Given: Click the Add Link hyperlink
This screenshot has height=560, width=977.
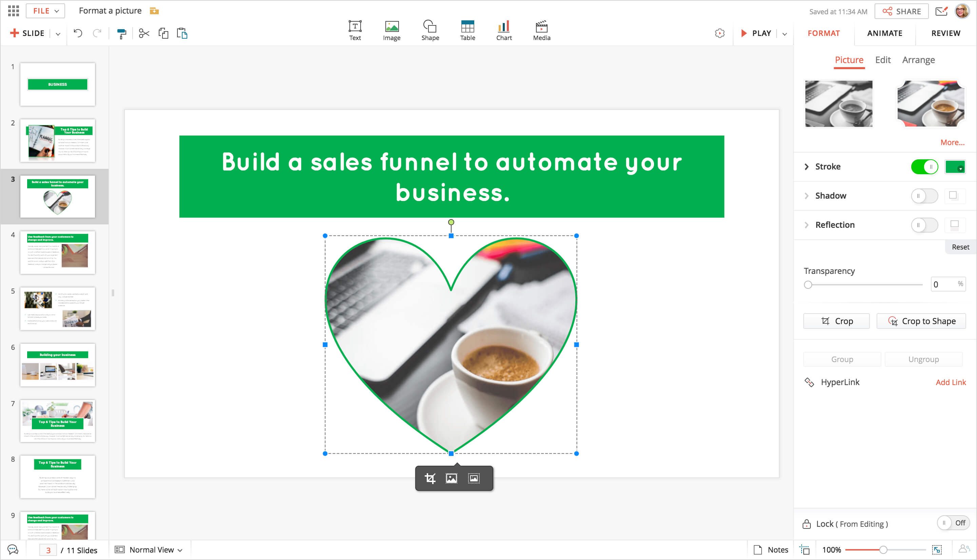Looking at the screenshot, I should [x=951, y=382].
